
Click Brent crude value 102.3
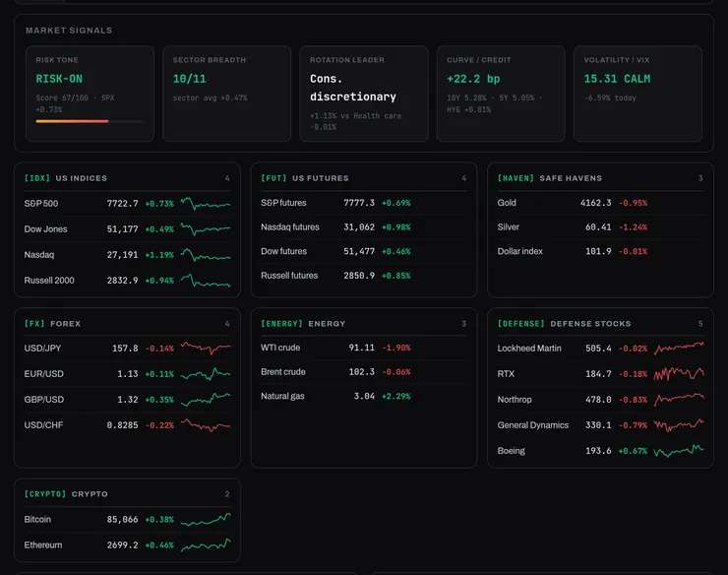[362, 372]
